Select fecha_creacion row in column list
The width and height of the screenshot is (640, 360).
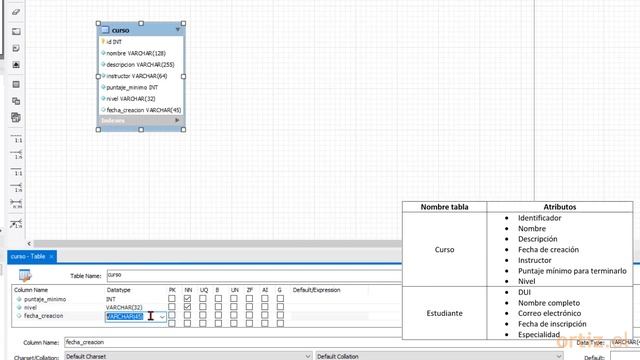coord(43,316)
